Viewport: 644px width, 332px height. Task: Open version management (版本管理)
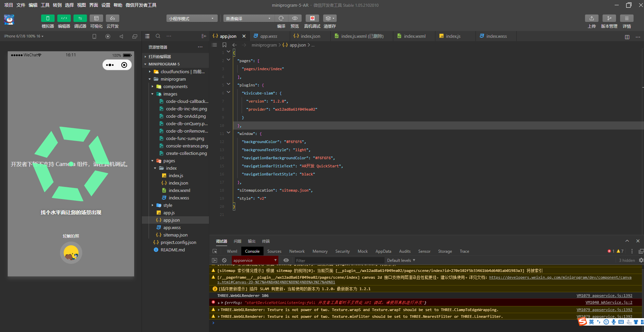click(609, 18)
